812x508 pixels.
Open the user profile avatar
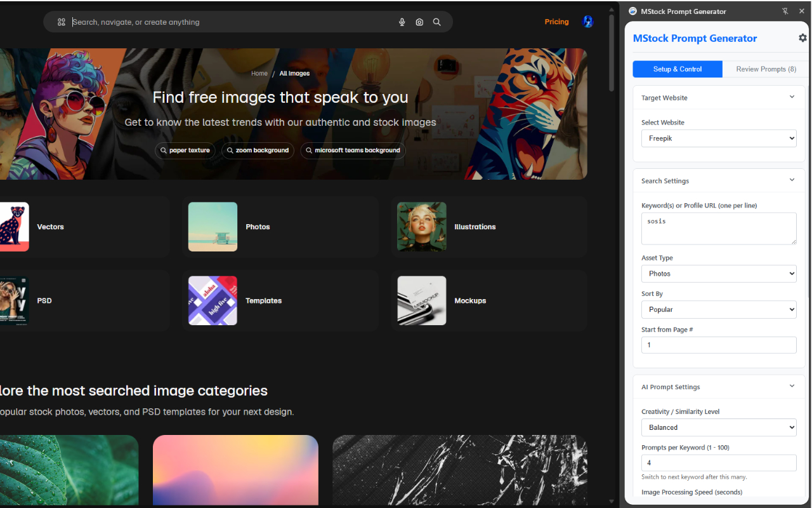pos(588,22)
